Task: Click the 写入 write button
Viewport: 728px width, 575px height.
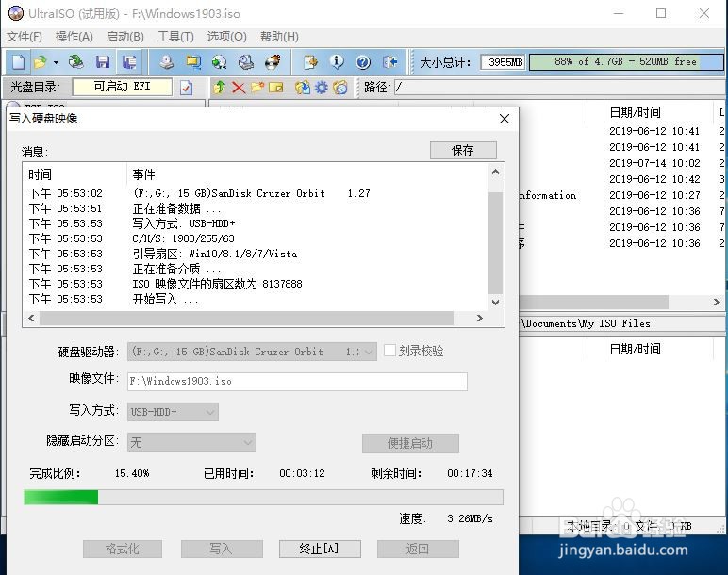Action: point(222,549)
